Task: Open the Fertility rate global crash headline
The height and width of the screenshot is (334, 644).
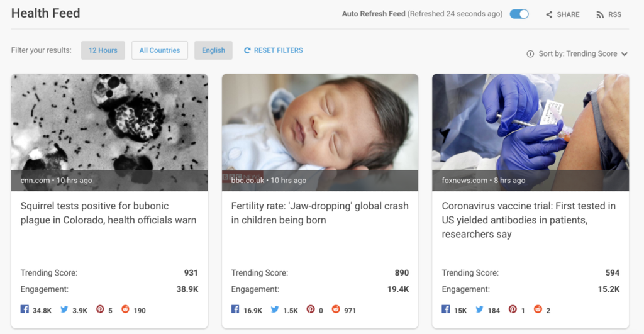Action: click(319, 213)
